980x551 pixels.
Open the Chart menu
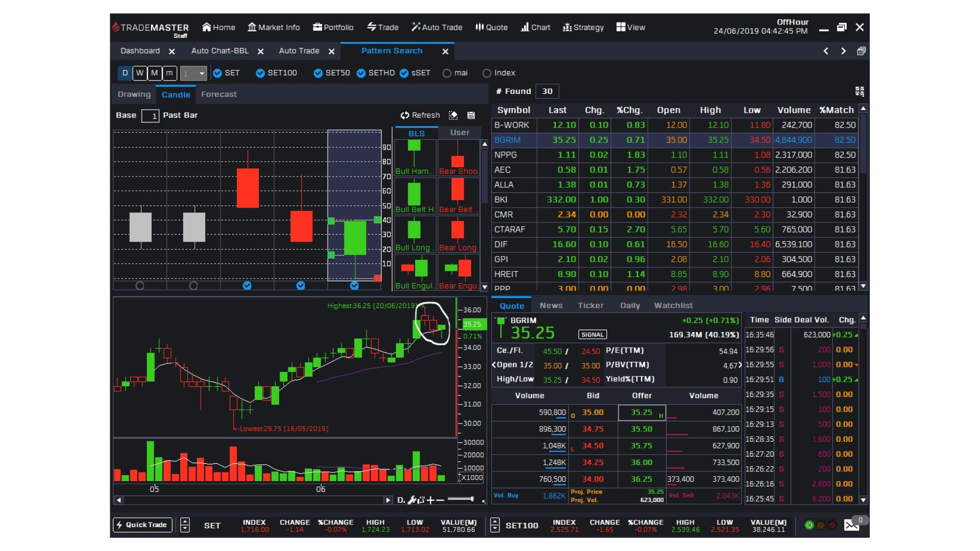(x=535, y=27)
